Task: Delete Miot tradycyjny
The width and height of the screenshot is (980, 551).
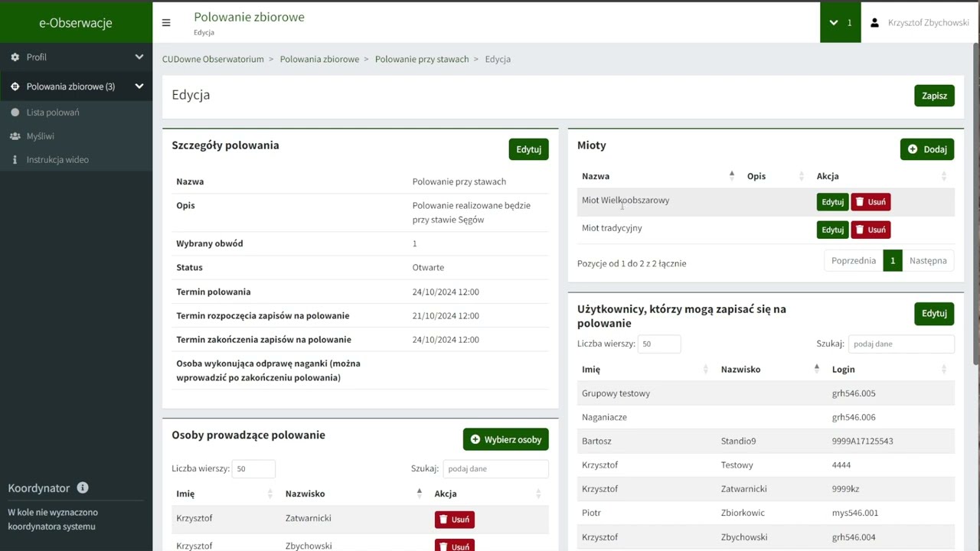Action: click(x=871, y=230)
